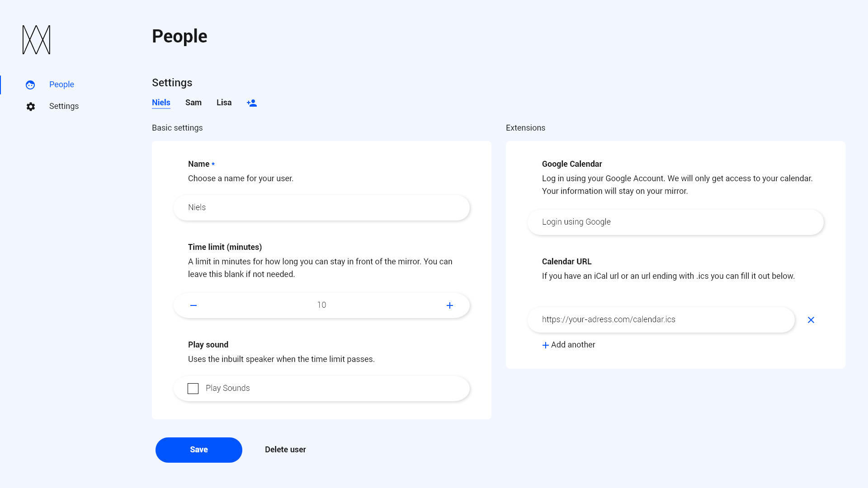
Task: Click the Settings gear icon
Action: point(30,106)
